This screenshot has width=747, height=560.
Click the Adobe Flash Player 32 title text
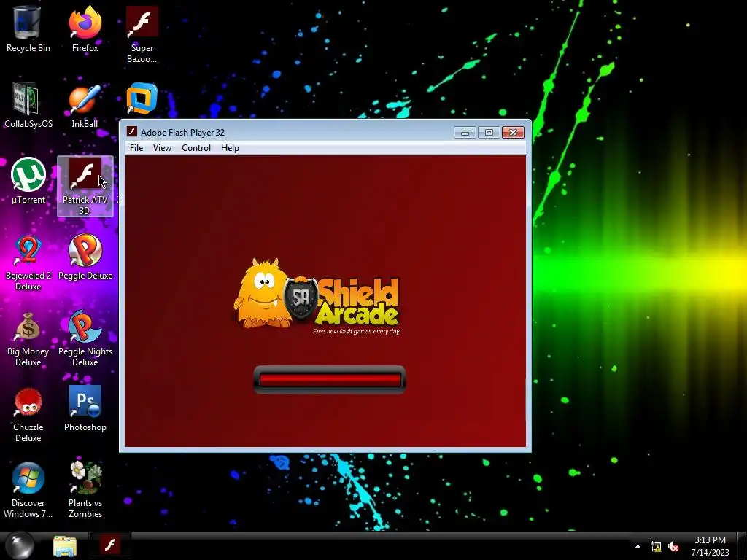coord(182,133)
